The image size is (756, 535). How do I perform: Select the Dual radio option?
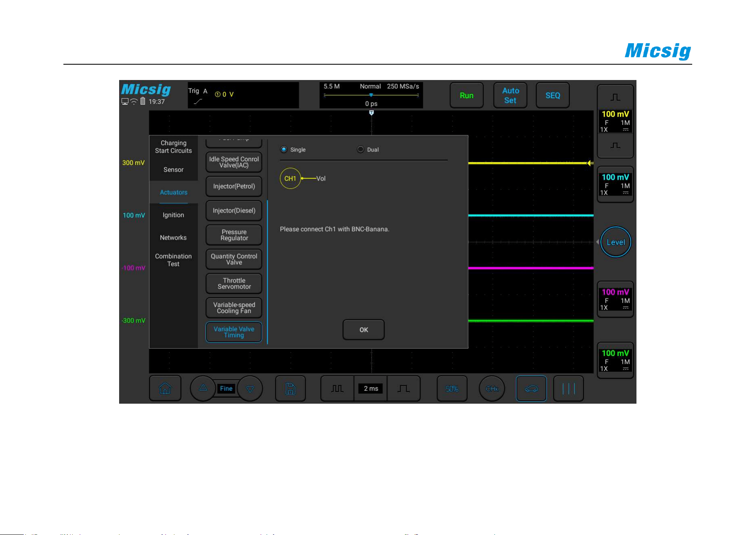(x=368, y=150)
